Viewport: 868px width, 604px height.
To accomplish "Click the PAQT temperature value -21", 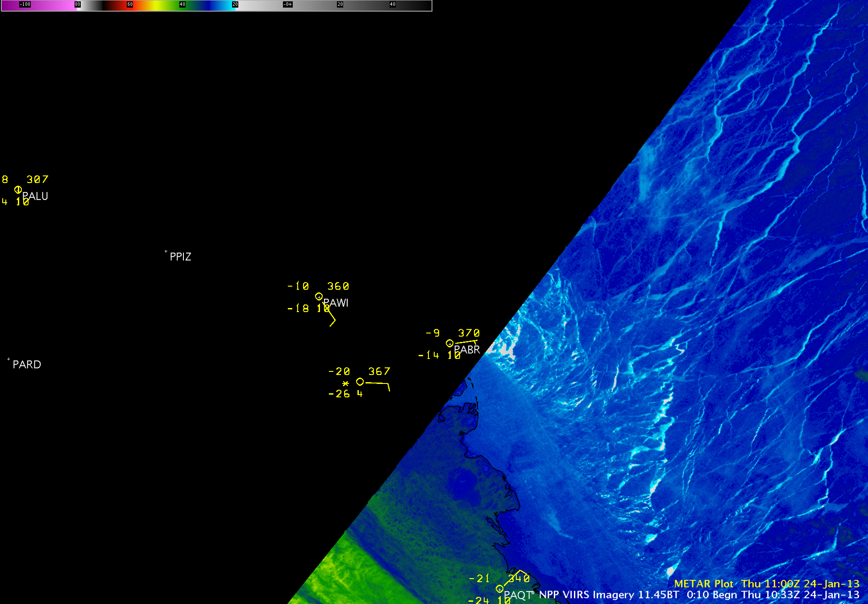I will coord(479,578).
